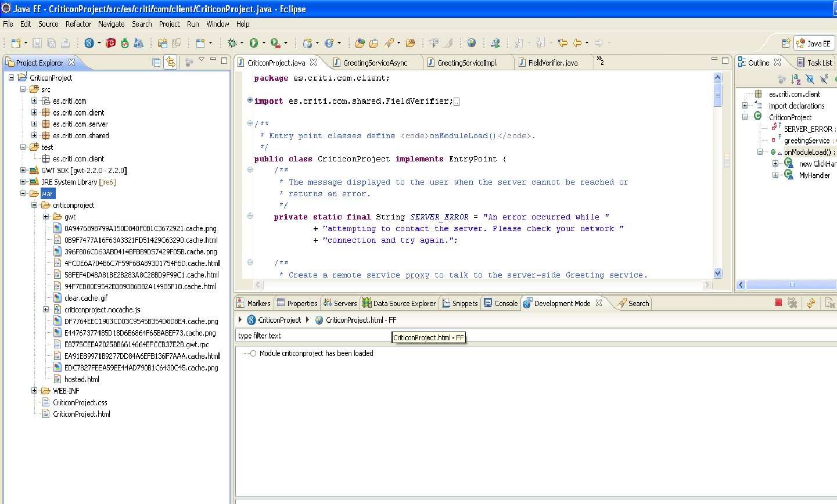Select the Java EE perspective button
The width and height of the screenshot is (837, 504).
coord(814,44)
